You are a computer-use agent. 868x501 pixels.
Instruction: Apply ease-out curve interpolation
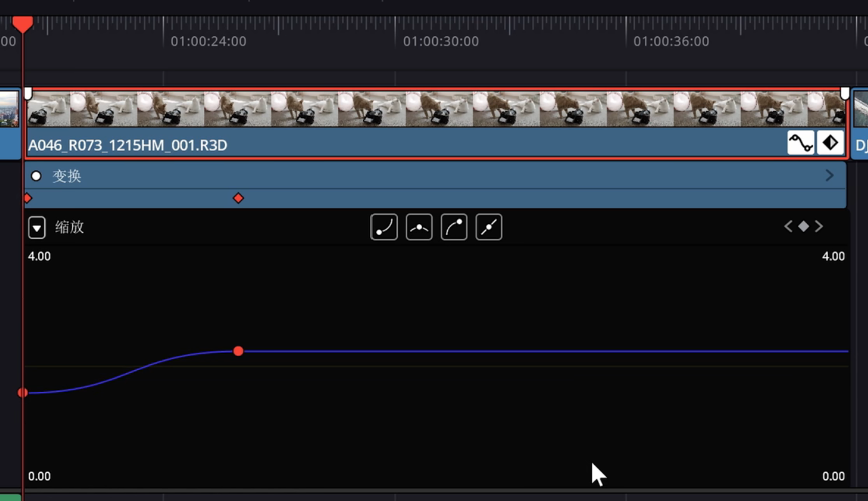[x=454, y=227]
